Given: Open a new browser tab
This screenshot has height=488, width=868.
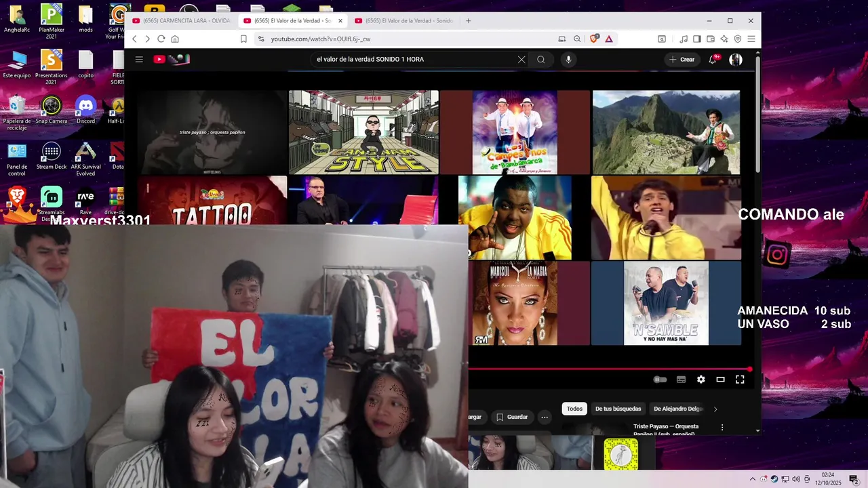Looking at the screenshot, I should tap(468, 21).
